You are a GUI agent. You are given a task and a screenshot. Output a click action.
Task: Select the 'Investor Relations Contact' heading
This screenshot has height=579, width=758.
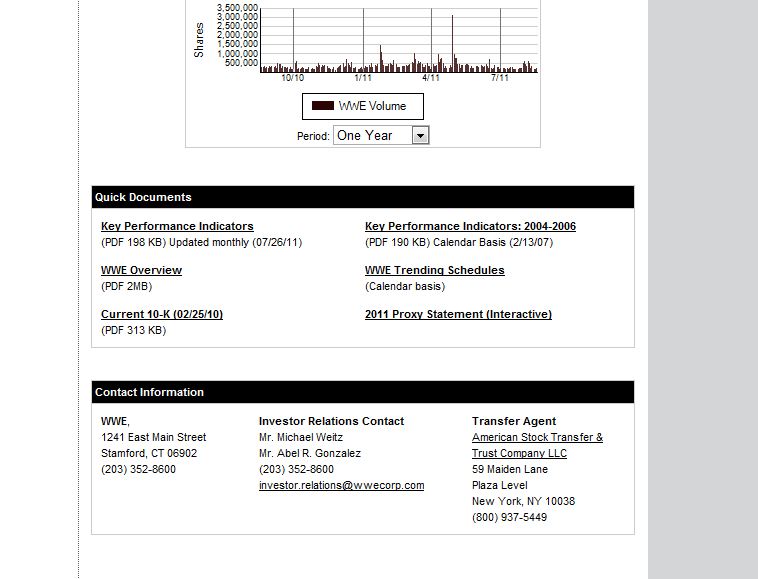pyautogui.click(x=331, y=421)
